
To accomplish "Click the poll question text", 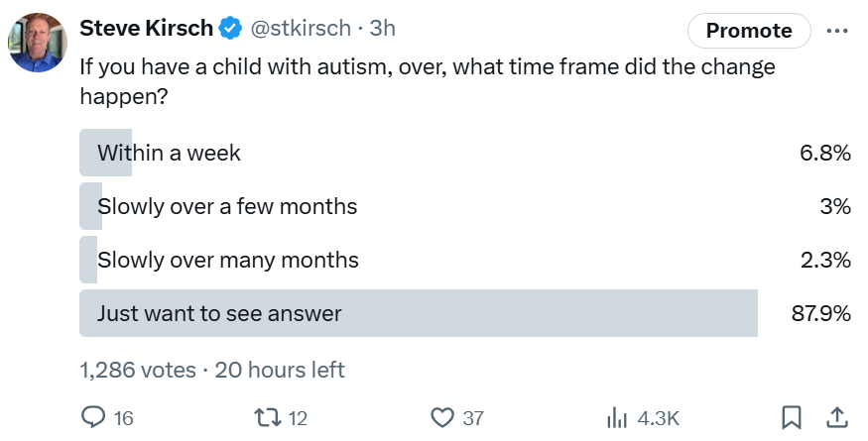I will (x=427, y=82).
